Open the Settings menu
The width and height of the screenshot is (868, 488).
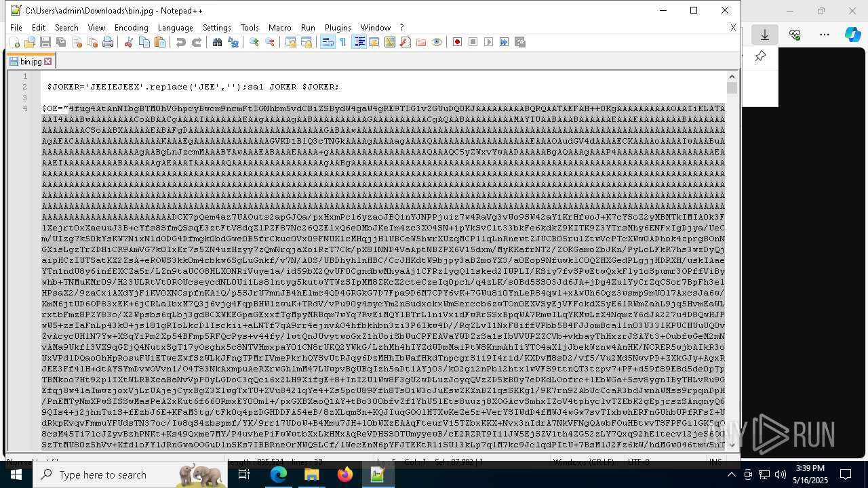pos(217,28)
